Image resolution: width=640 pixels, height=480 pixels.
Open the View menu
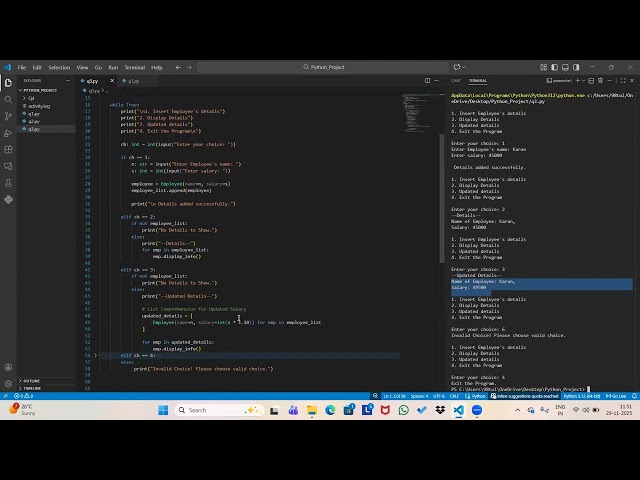[82, 67]
